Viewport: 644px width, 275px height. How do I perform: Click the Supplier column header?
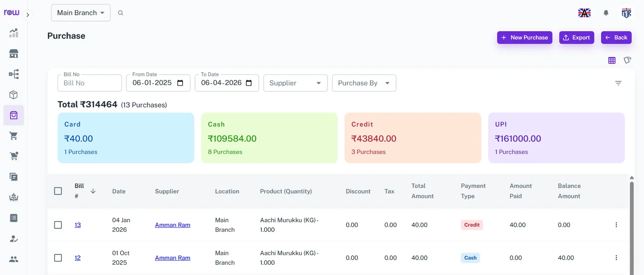[x=167, y=191]
